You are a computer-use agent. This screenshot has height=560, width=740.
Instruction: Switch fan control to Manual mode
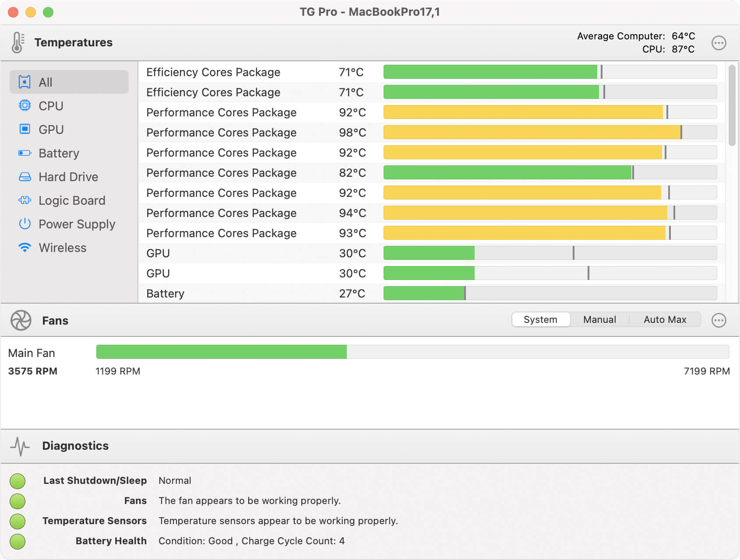point(599,319)
